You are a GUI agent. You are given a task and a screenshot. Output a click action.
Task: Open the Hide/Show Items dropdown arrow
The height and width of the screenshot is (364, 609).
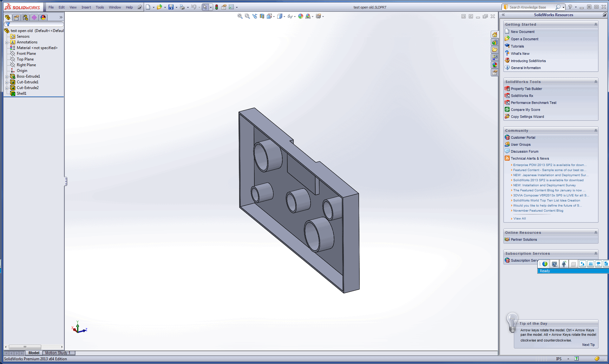pos(295,16)
